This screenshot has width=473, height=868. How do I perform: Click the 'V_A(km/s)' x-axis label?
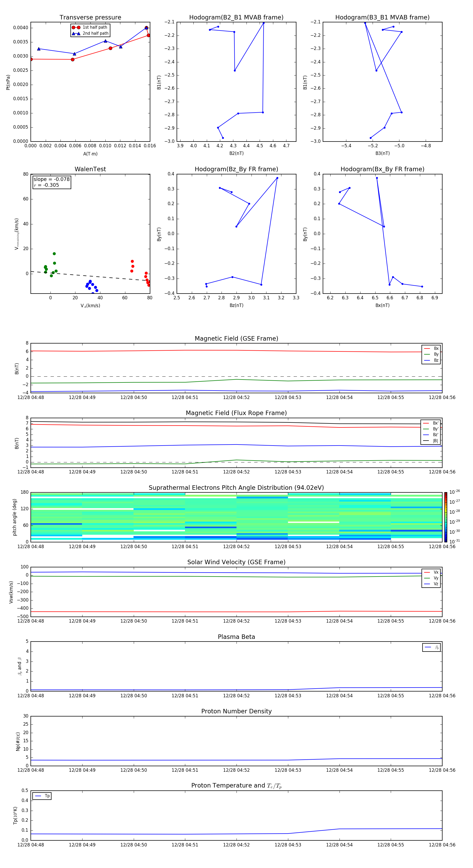coord(90,306)
